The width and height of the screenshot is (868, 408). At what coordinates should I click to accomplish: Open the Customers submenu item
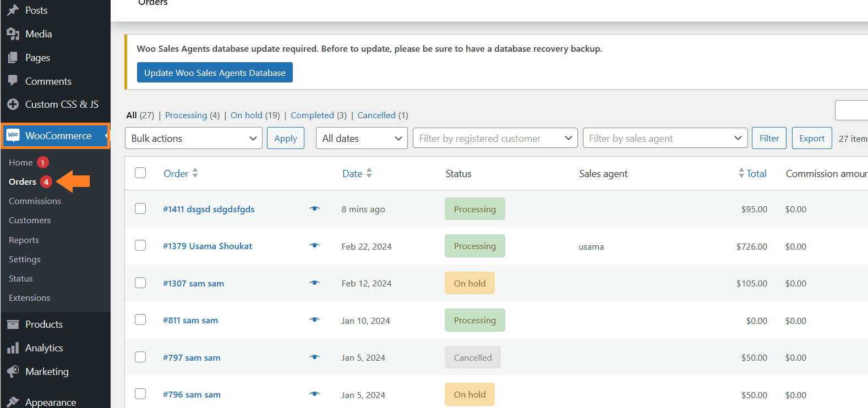click(30, 220)
